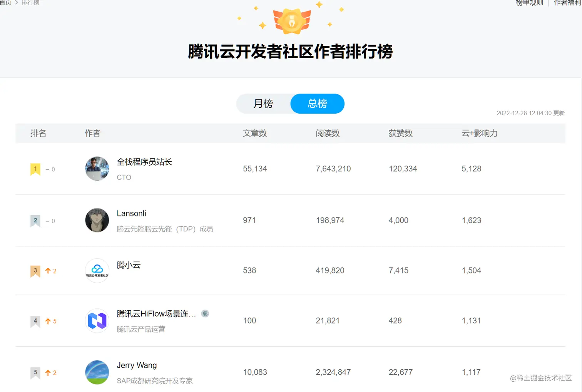Open author name Lansonli
Image resolution: width=582 pixels, height=392 pixels.
(132, 213)
